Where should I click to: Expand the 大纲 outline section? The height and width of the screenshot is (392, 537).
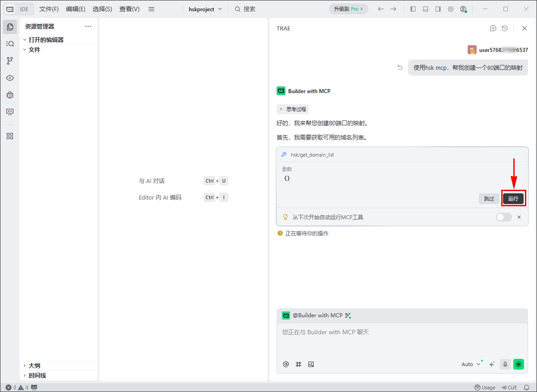[34, 366]
